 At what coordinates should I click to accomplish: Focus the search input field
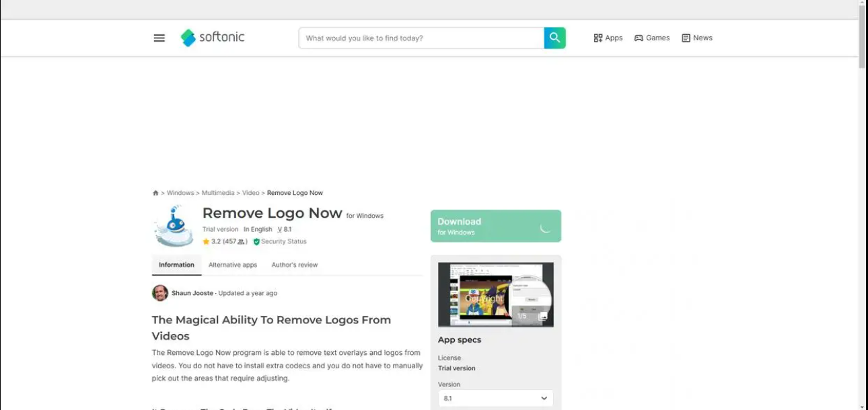tap(421, 38)
